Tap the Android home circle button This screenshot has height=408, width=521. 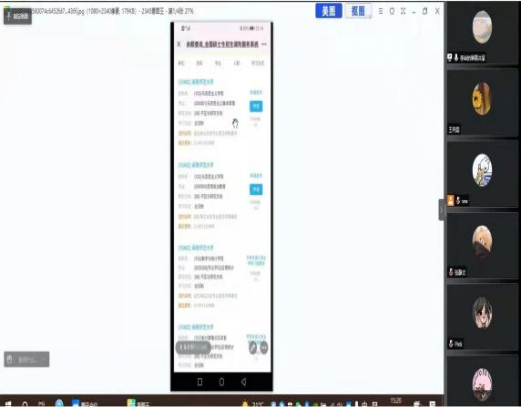221,382
